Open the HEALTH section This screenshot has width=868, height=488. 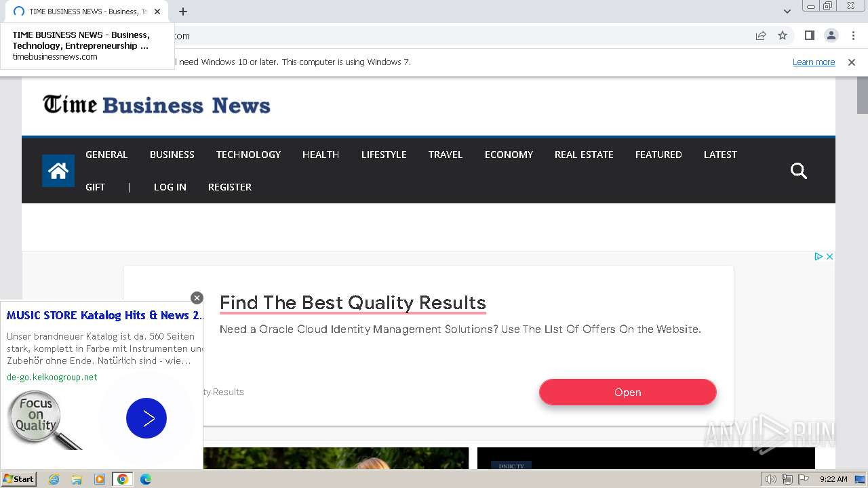pos(321,155)
